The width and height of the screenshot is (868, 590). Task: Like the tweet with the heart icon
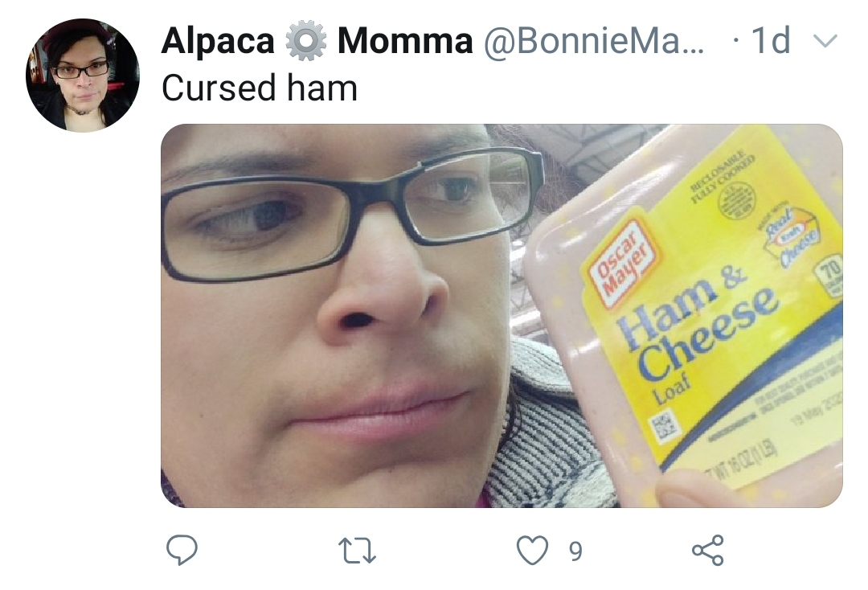coord(533,550)
